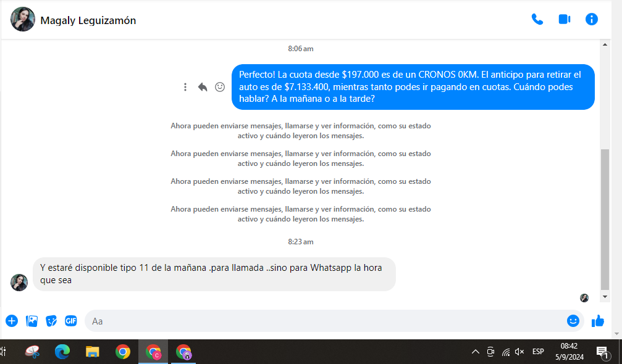Open Snipping Tool from the taskbar
622x364 pixels.
point(33,352)
